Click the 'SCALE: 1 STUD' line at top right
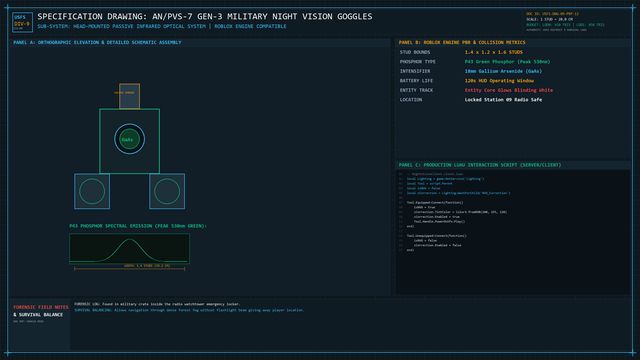 (x=549, y=19)
